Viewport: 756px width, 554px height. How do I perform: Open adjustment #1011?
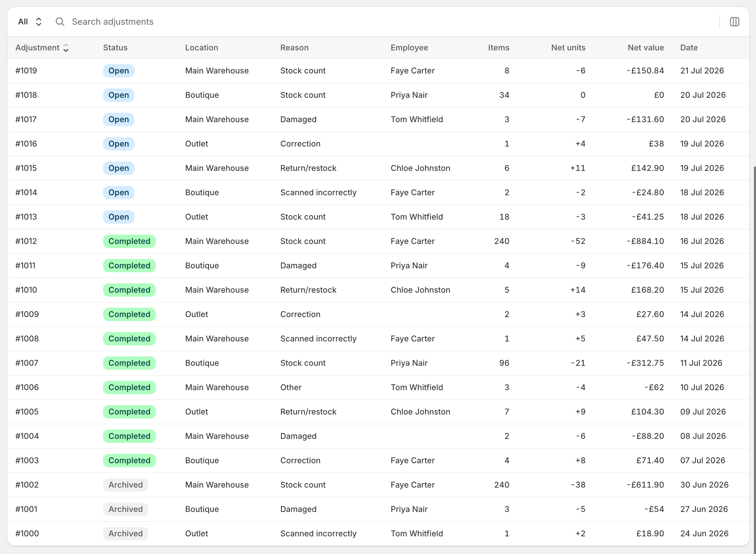point(378,266)
